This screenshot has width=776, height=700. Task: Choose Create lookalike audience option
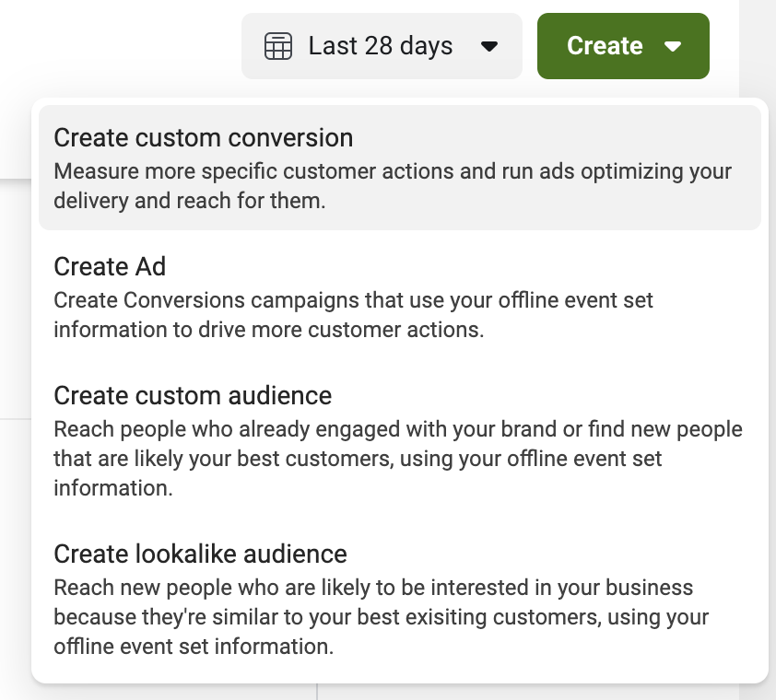(400, 599)
